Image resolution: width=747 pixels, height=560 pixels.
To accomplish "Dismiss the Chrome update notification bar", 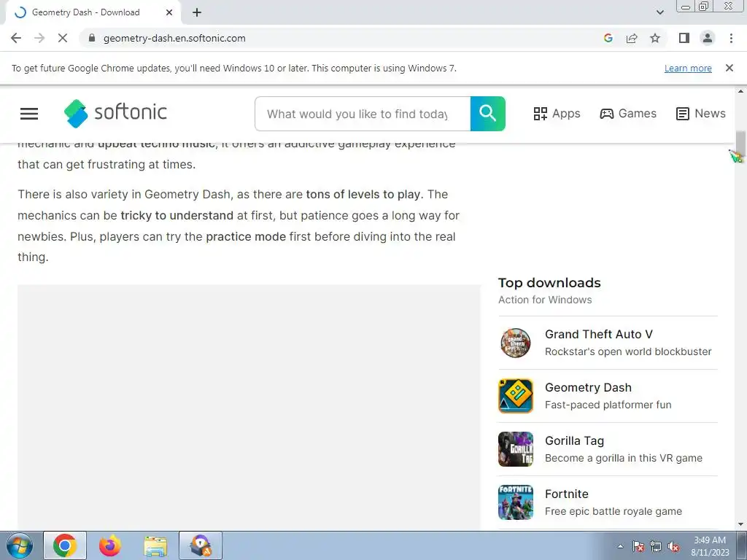I will pos(729,68).
